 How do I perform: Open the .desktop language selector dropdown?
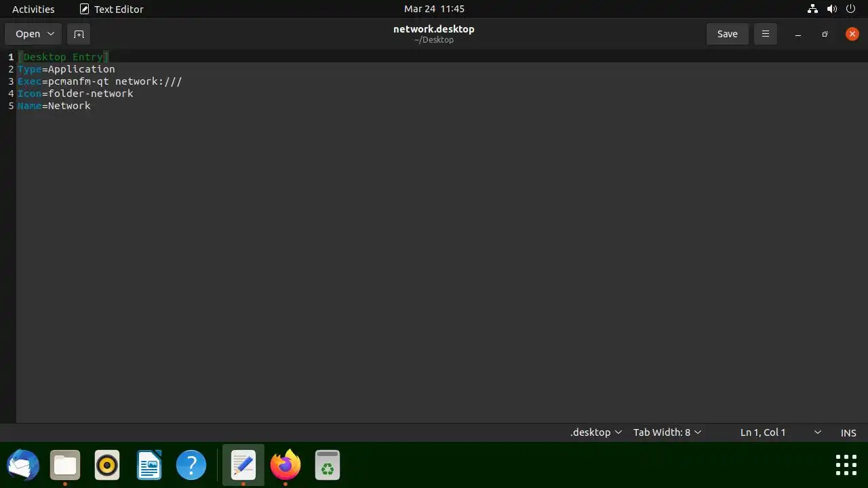tap(596, 432)
